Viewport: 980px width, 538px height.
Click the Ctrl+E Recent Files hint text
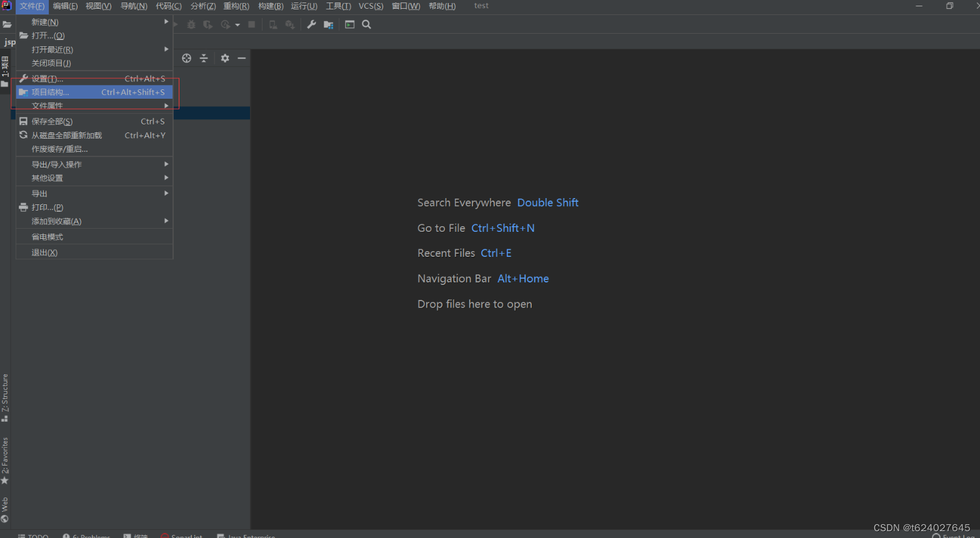click(x=496, y=253)
